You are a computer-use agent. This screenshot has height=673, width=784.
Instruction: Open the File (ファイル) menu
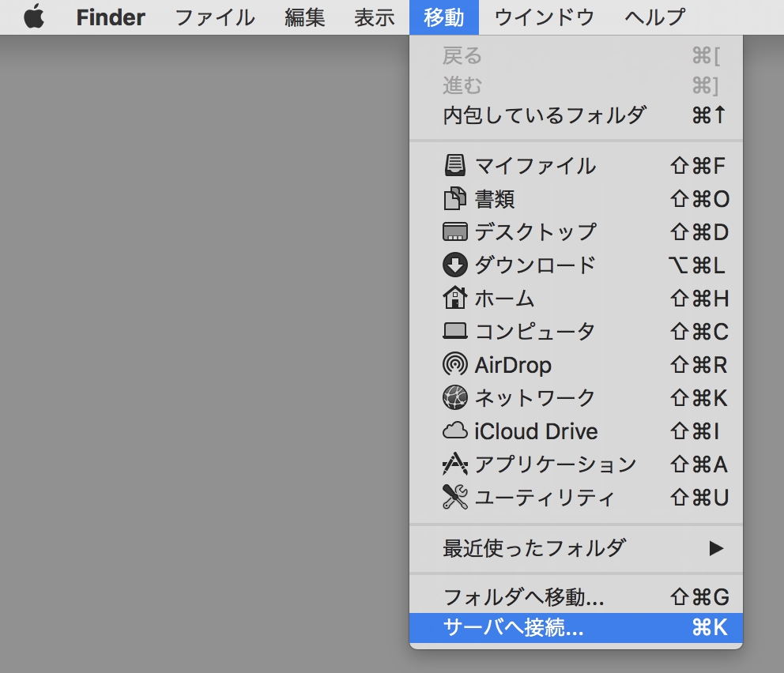(x=215, y=17)
